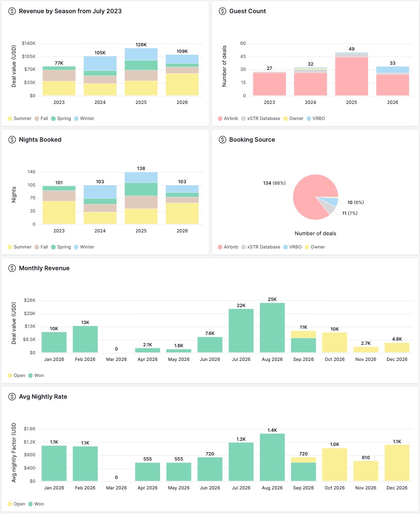Toggle xSTR Database legend in Guest Count chart

[x=260, y=118]
